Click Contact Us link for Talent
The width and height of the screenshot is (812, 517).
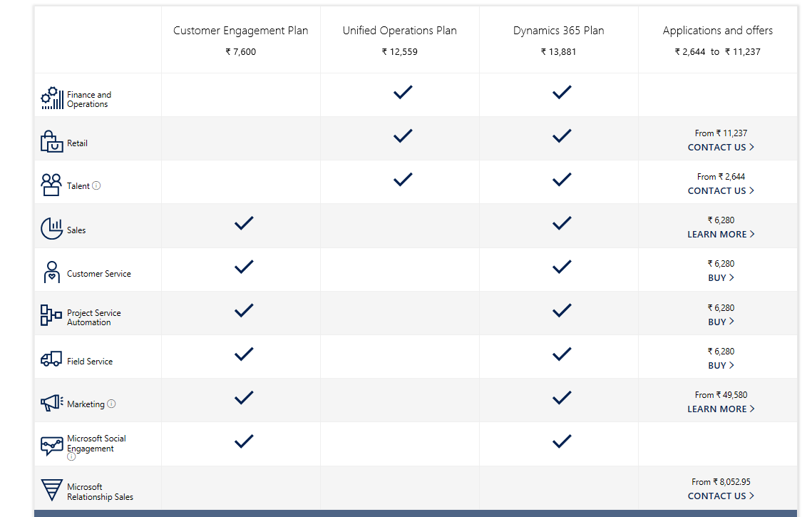(x=721, y=190)
